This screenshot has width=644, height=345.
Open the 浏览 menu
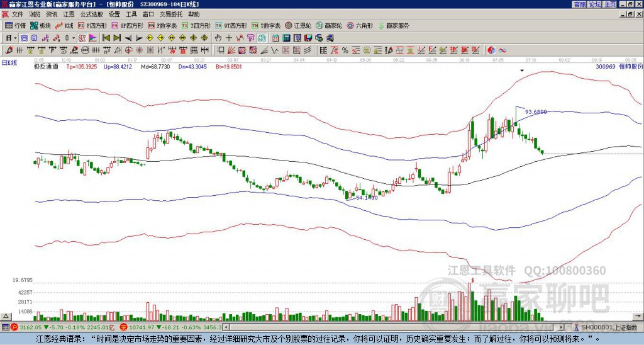(x=35, y=14)
